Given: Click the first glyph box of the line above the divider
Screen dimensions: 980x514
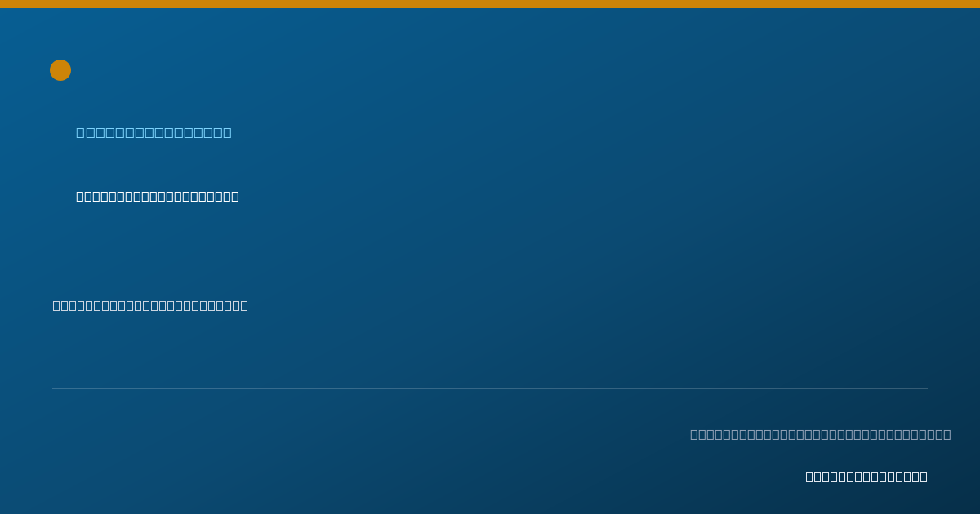Looking at the screenshot, I should pyautogui.click(x=56, y=305).
